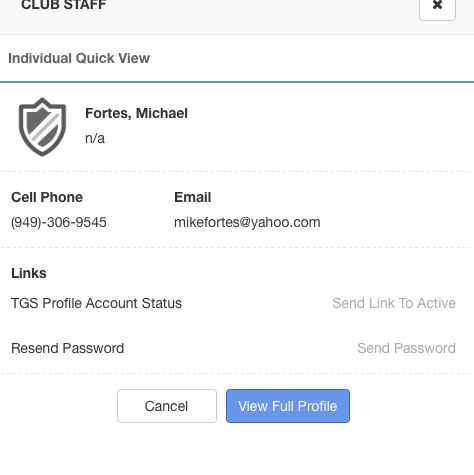Click the Cell Phone field label
This screenshot has height=475, width=474.
point(47,197)
